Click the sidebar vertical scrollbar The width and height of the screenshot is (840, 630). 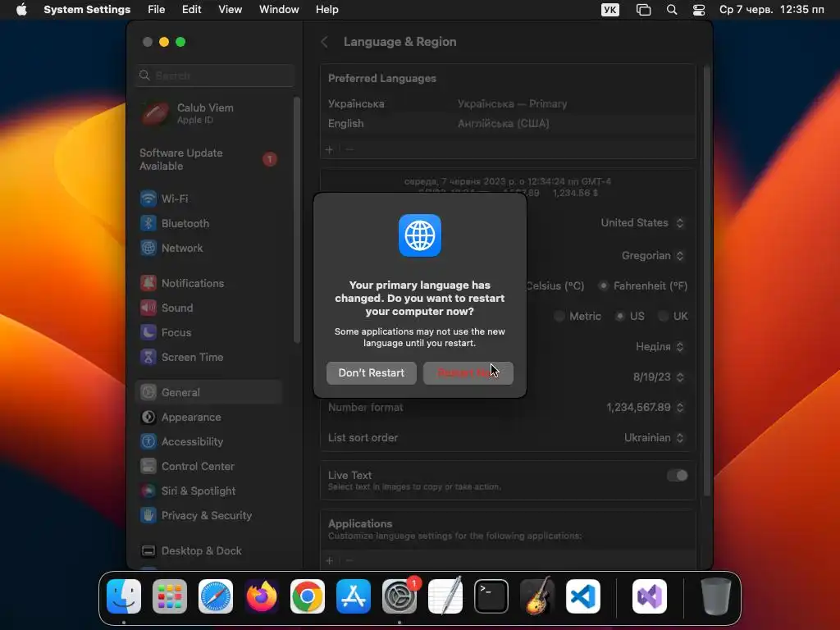point(296,221)
